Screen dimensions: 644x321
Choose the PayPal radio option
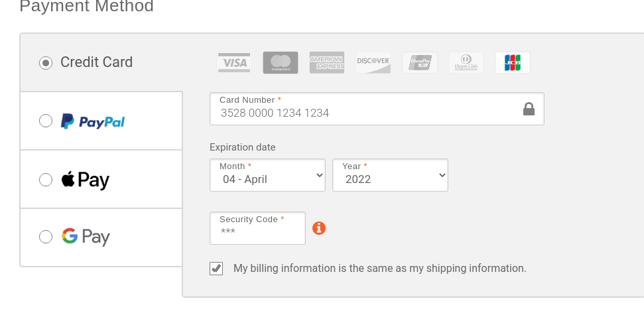coord(46,121)
